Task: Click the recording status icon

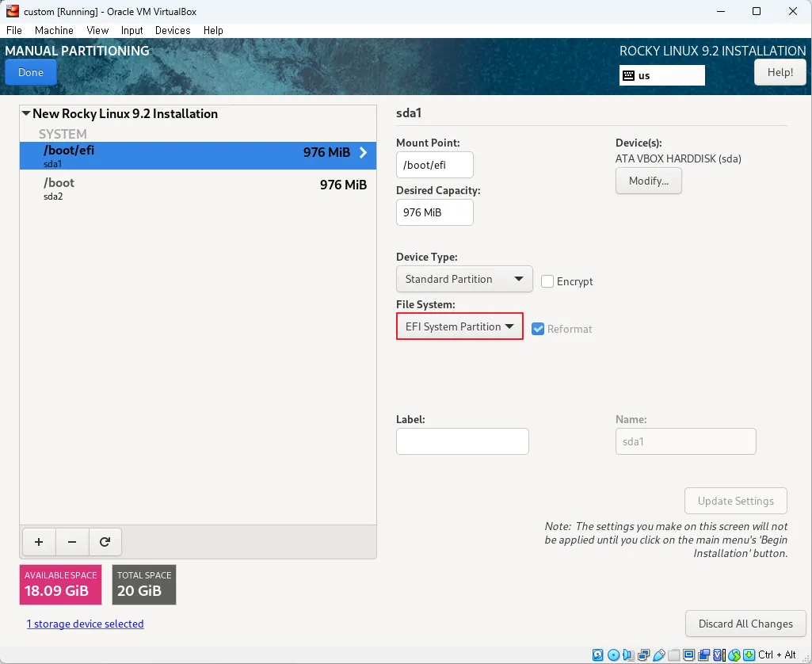Action: point(703,654)
